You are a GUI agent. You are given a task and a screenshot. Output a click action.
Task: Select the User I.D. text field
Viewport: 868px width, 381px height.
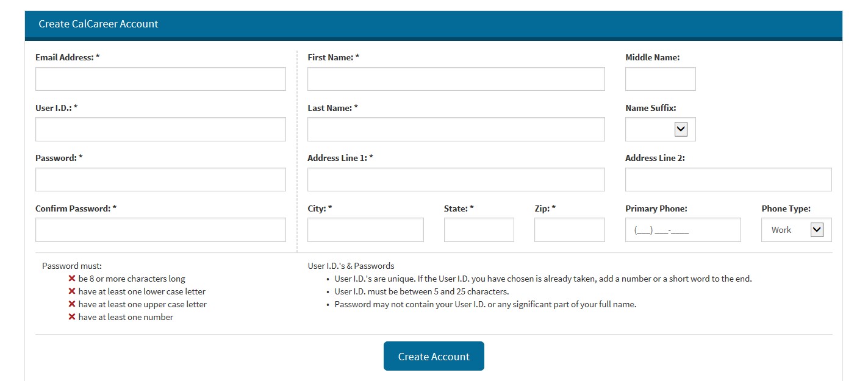(160, 129)
